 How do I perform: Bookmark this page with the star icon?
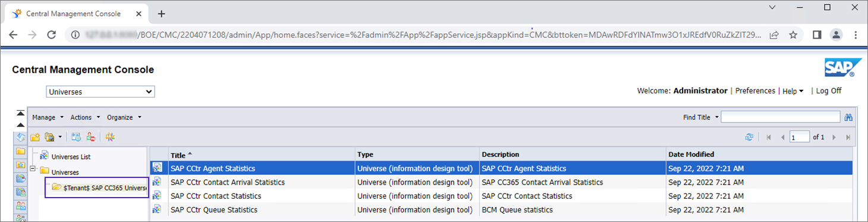(793, 35)
